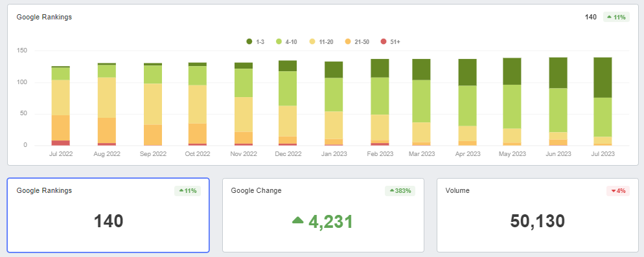This screenshot has width=644, height=257.
Task: Click the green up arrow beside 4,231
Action: click(x=298, y=221)
